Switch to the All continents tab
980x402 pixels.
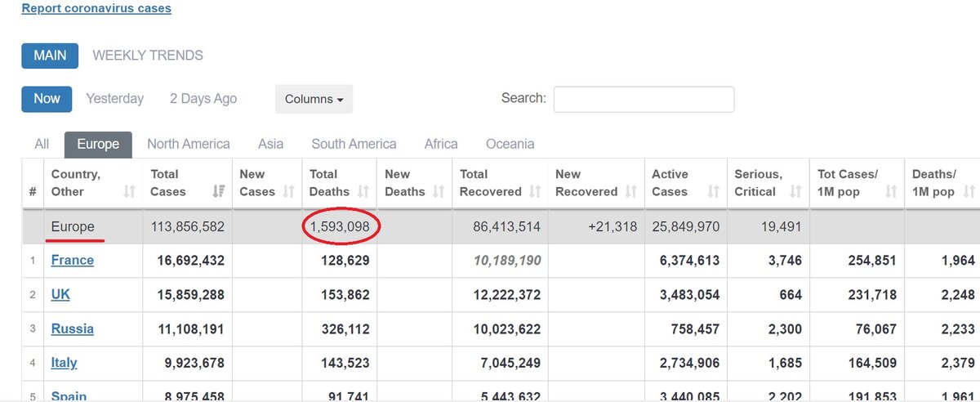click(42, 144)
